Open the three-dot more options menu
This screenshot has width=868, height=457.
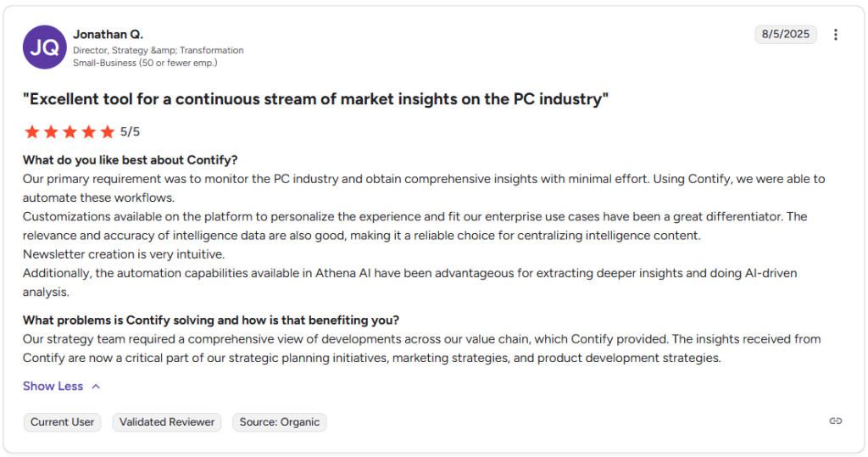[x=836, y=35]
